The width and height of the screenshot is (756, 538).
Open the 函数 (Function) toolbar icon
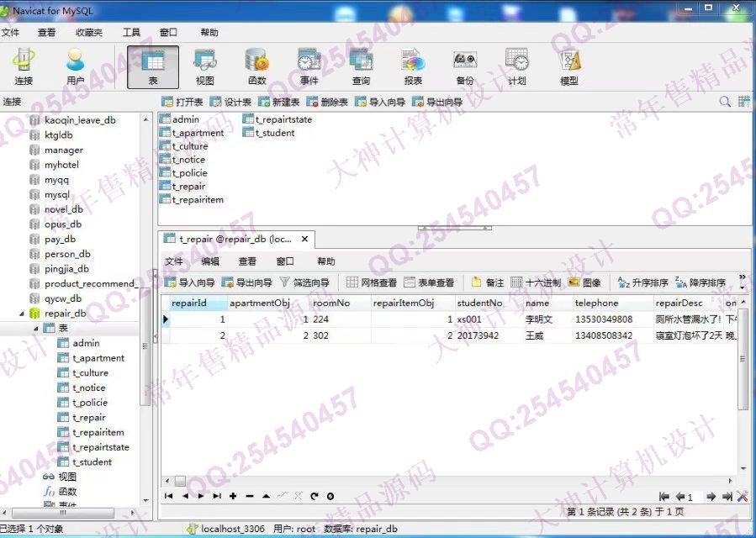[257, 67]
